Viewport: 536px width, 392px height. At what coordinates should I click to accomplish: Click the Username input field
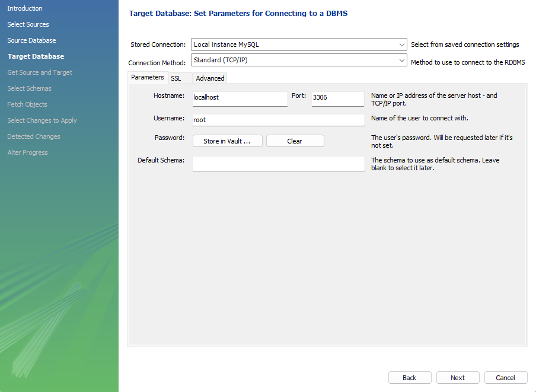point(278,120)
